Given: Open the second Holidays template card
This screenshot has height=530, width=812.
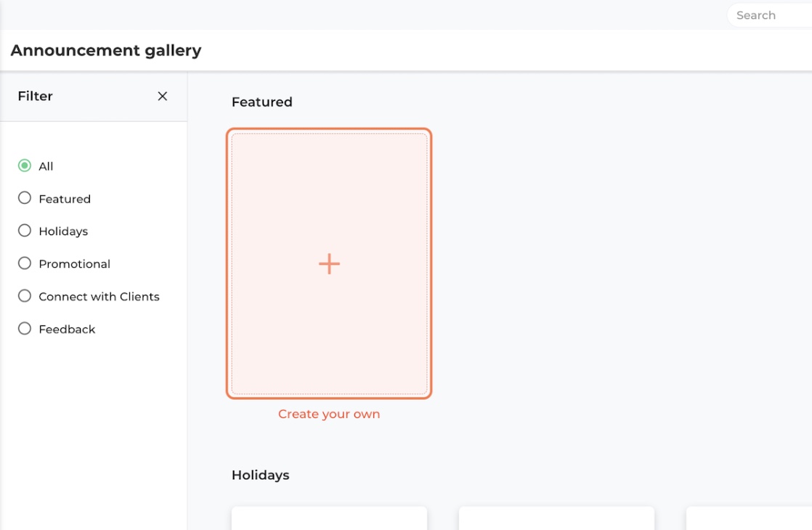Looking at the screenshot, I should 556,518.
